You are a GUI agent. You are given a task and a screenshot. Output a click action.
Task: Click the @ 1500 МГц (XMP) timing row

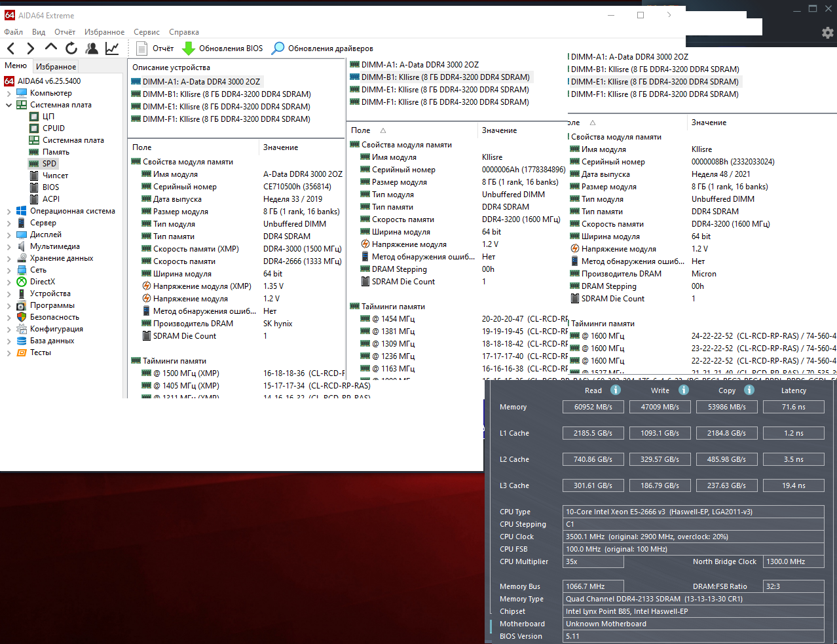click(x=243, y=373)
